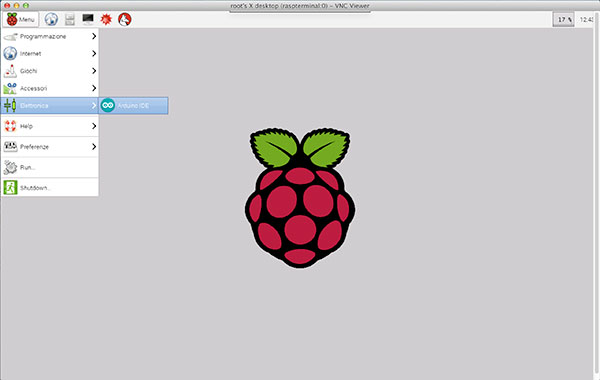Open the Wolfram wolf icon in panel

125,19
